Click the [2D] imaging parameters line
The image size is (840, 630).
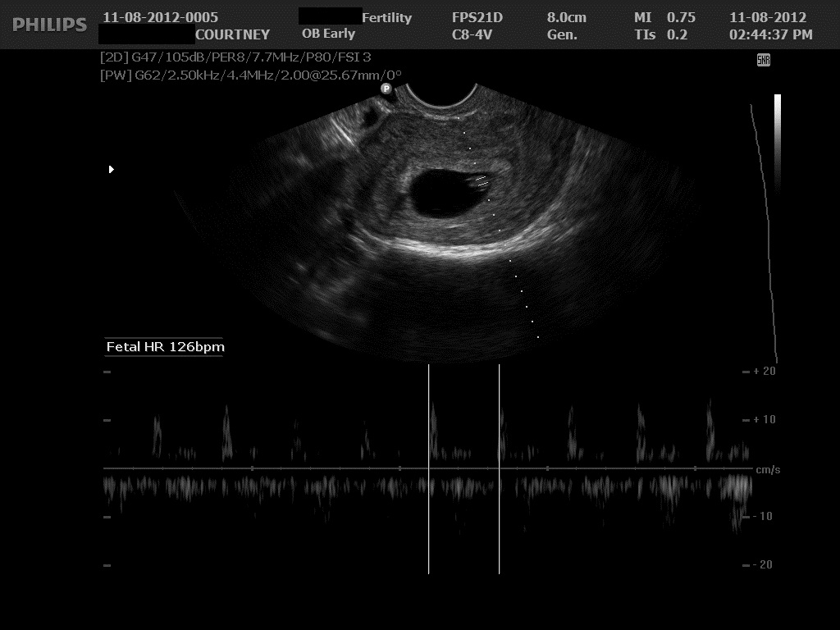click(x=235, y=58)
